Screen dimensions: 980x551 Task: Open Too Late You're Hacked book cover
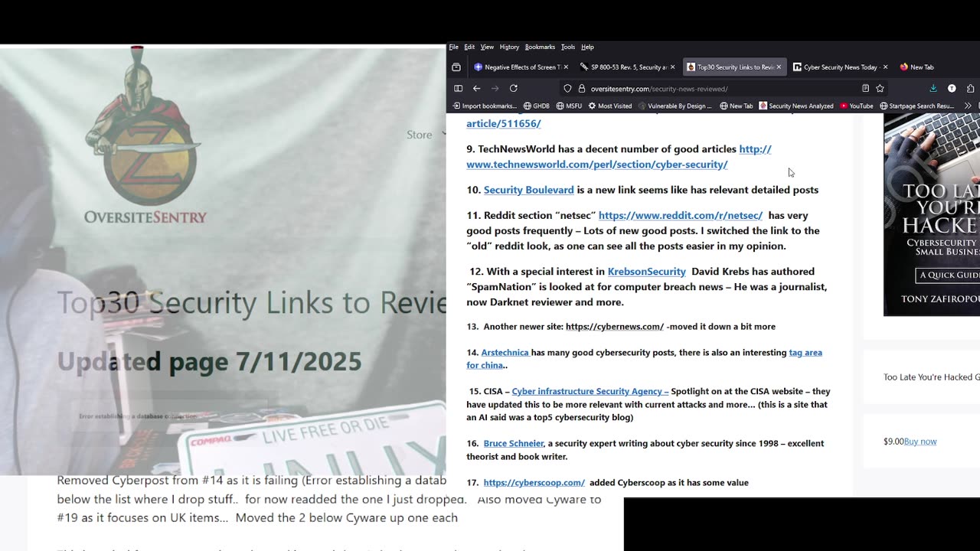932,214
